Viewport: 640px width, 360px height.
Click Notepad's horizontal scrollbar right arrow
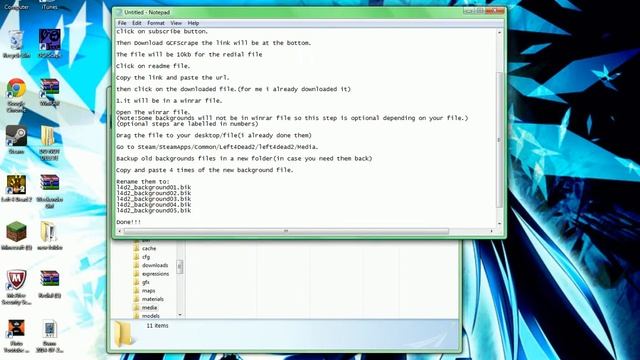pos(491,231)
